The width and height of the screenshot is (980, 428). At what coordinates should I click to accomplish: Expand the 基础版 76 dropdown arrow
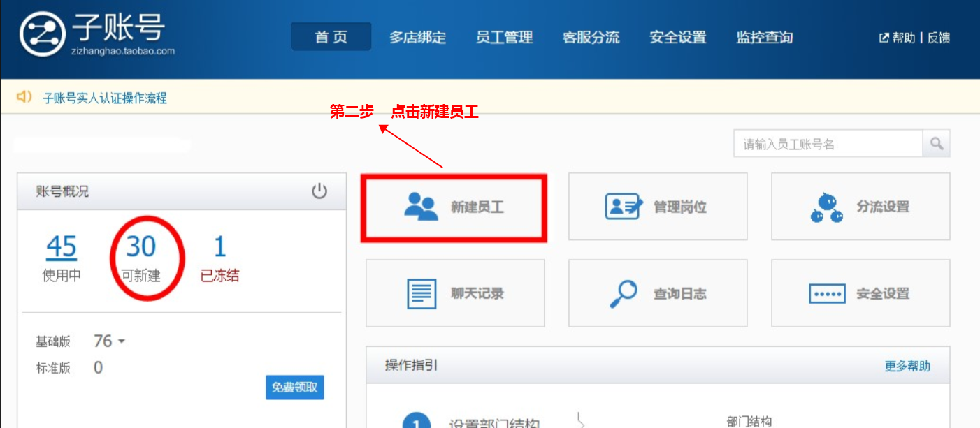click(x=121, y=341)
